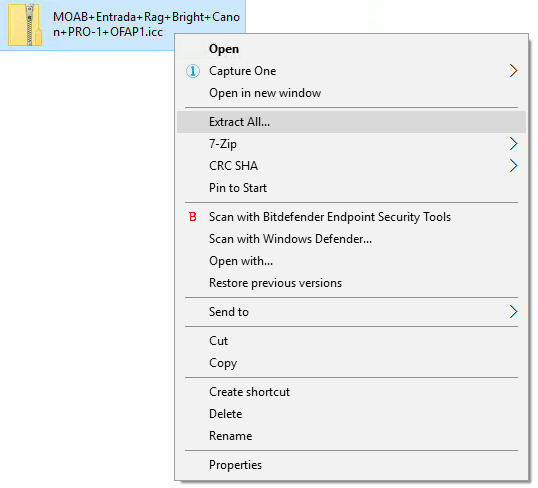The image size is (538, 488).
Task: Choose Open from the context menu
Action: pyautogui.click(x=351, y=49)
